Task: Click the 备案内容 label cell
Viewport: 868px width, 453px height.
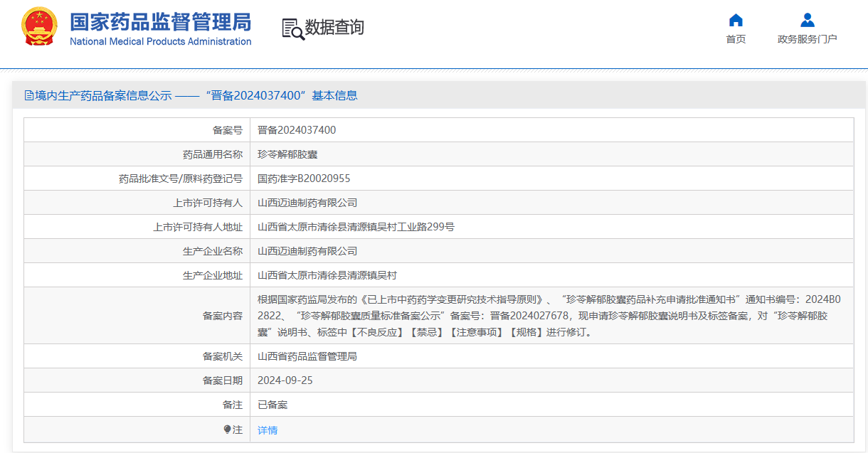Action: tap(137, 316)
